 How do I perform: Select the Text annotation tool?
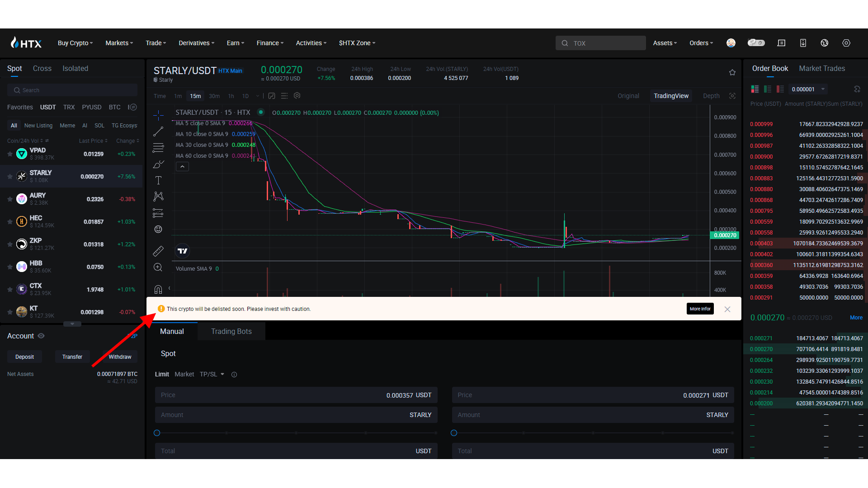coord(158,180)
